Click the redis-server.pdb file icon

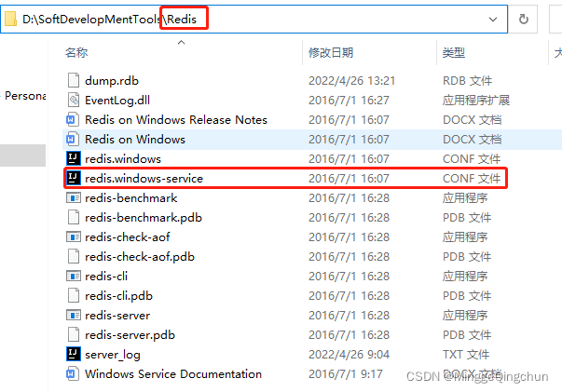coord(74,334)
